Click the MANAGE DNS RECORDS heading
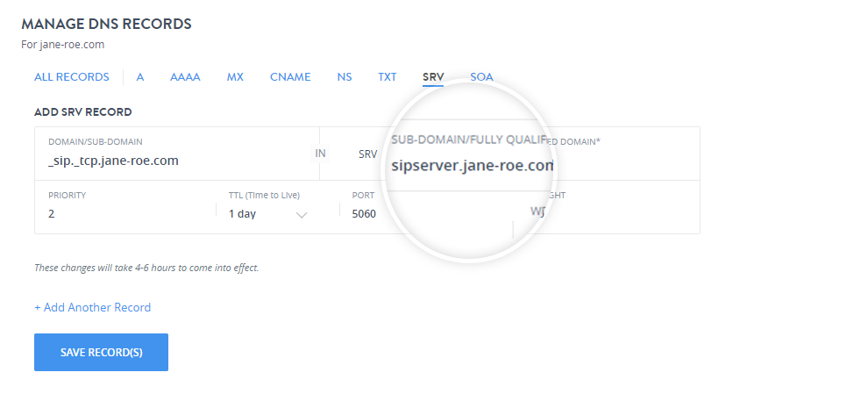Screen dimensions: 868x401 coord(106,24)
